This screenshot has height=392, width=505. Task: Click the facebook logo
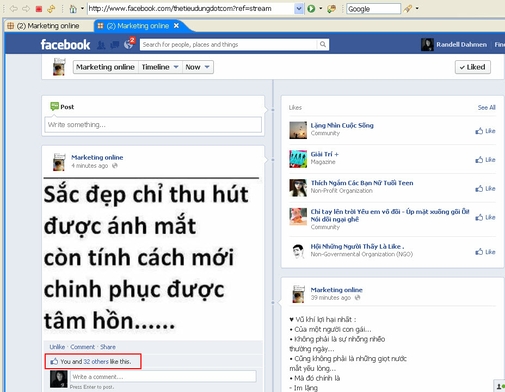pyautogui.click(x=65, y=44)
